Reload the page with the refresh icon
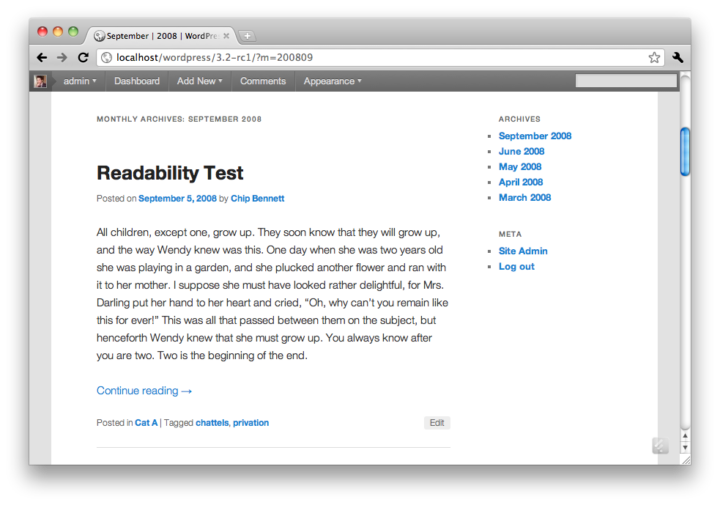The width and height of the screenshot is (720, 505). click(x=83, y=57)
